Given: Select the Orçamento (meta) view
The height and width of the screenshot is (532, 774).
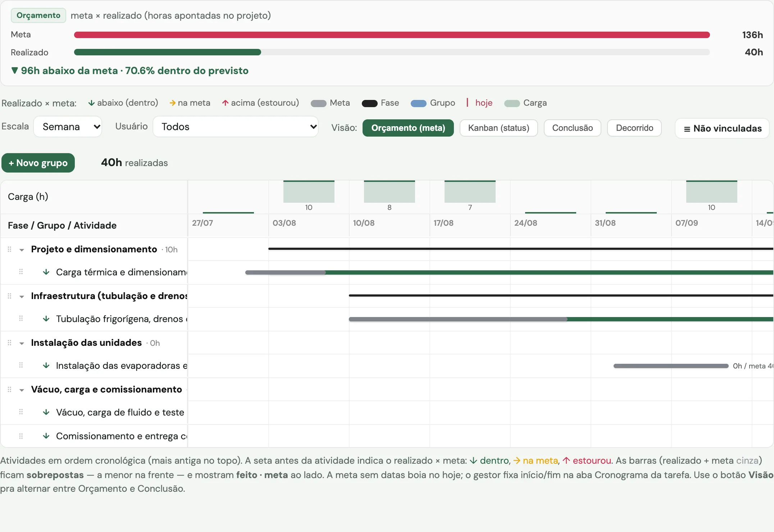Looking at the screenshot, I should [x=408, y=128].
